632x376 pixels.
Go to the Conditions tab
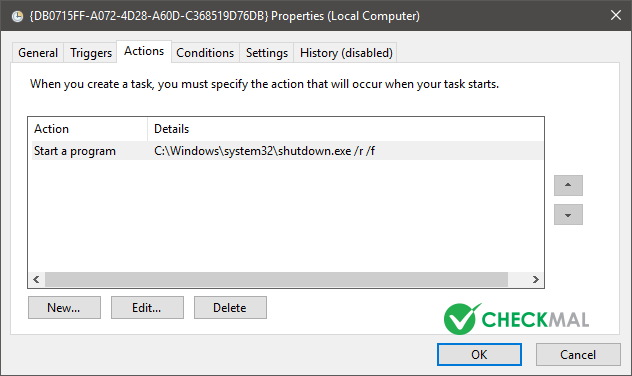point(205,53)
